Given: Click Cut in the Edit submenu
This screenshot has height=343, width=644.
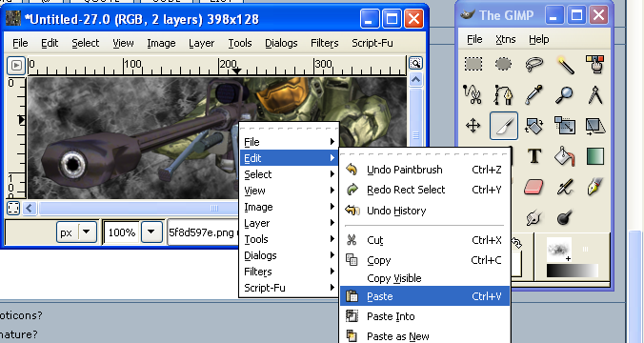Looking at the screenshot, I should click(425, 240).
